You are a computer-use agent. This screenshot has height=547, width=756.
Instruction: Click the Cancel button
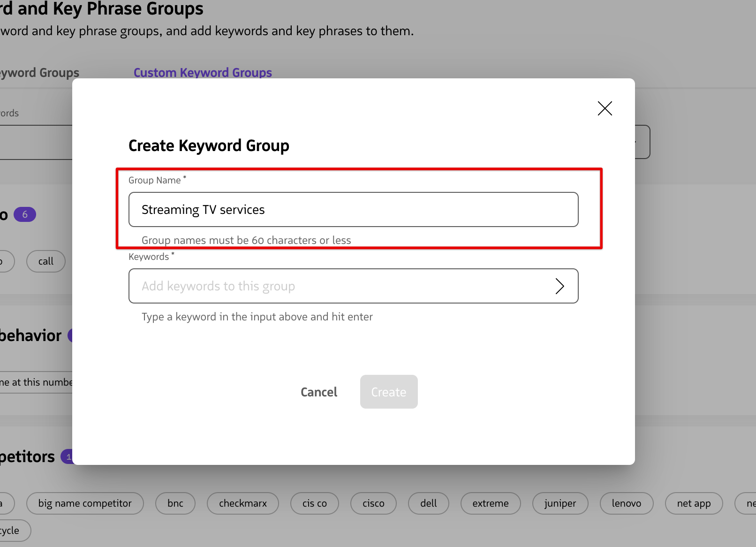point(319,392)
